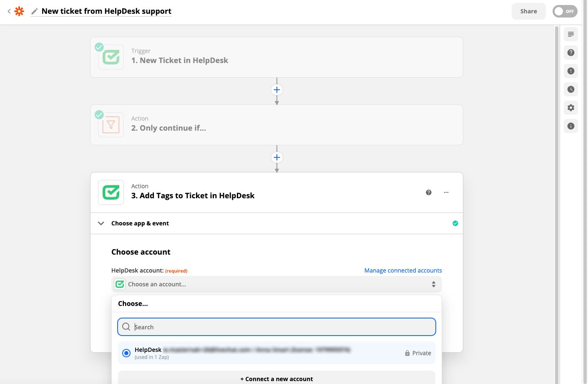Click the up-down arrows on account dropdown
The height and width of the screenshot is (384, 588).
pyautogui.click(x=434, y=284)
